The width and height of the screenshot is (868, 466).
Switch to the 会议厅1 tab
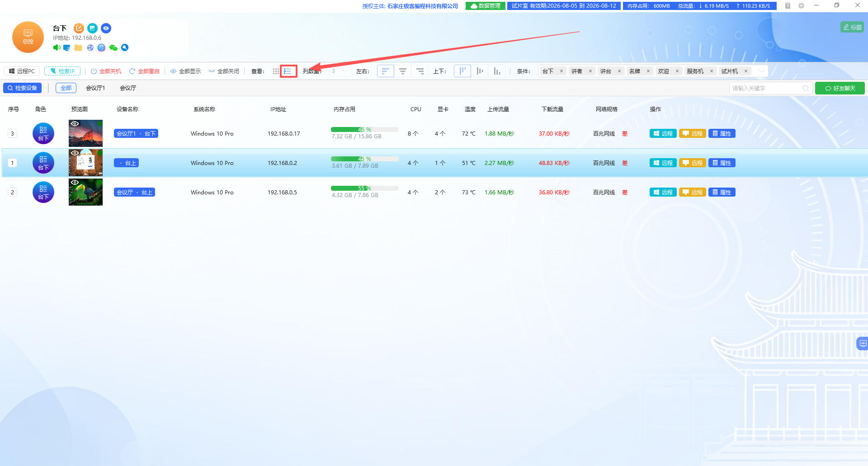click(x=95, y=88)
